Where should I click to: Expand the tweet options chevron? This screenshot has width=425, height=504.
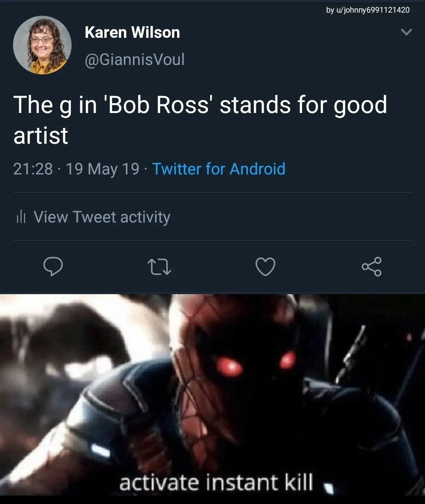point(406,32)
